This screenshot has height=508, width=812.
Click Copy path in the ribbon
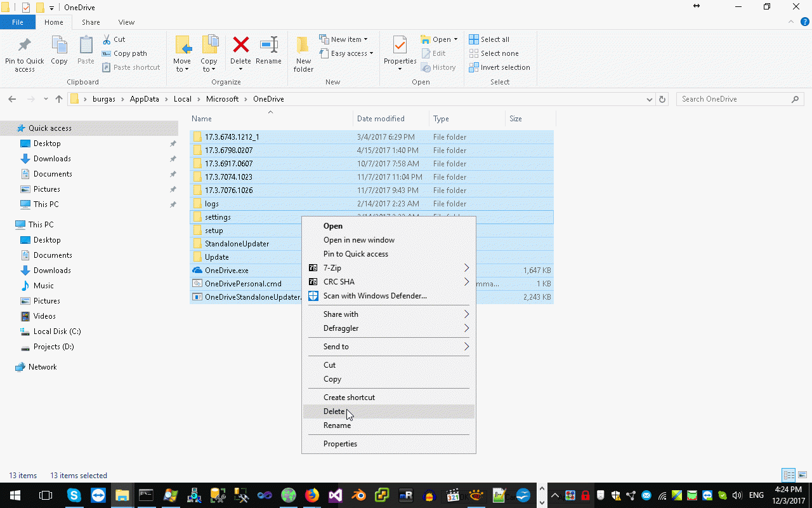[x=124, y=53]
